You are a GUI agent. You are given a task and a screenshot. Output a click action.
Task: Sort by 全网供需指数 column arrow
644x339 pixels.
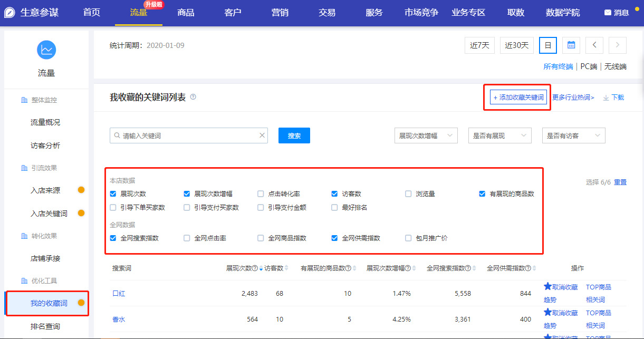tap(534, 268)
